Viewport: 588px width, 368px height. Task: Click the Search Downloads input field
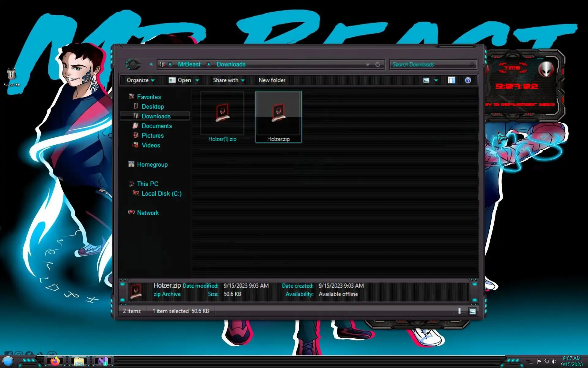(429, 64)
